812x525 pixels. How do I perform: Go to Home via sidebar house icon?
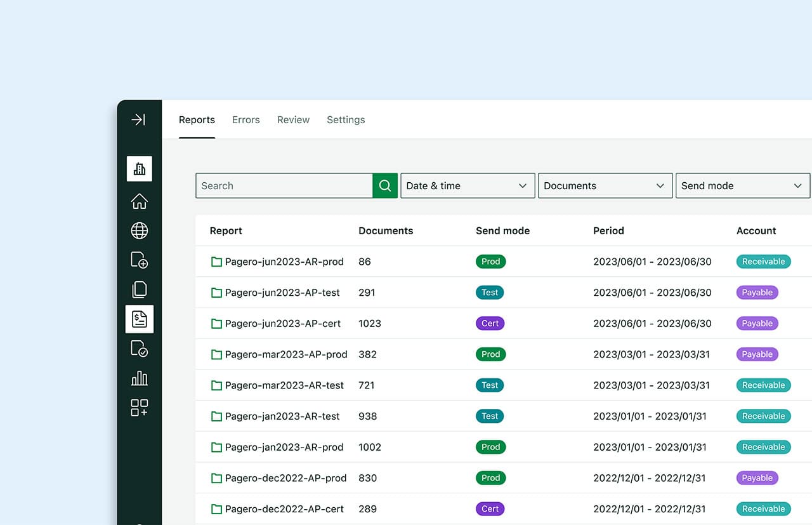pos(140,201)
